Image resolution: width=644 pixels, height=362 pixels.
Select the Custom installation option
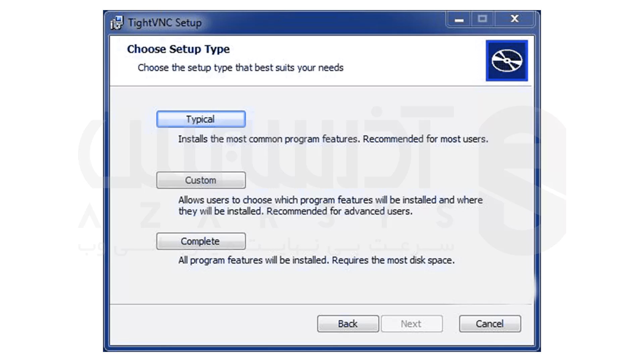click(x=201, y=180)
